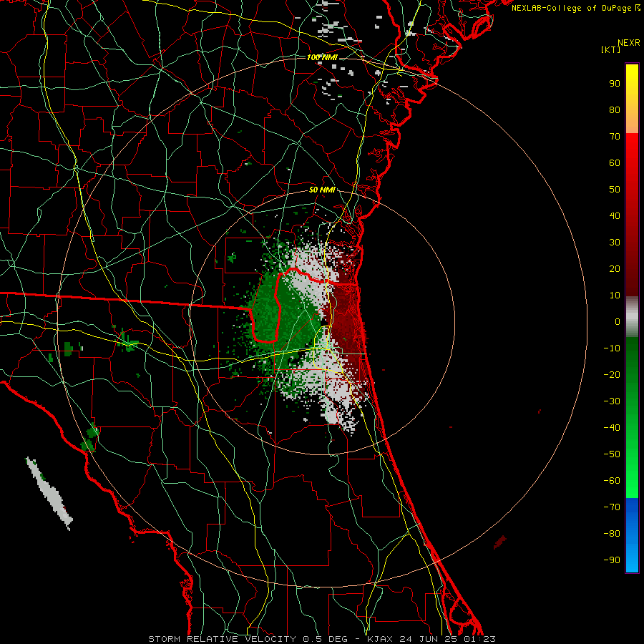The image size is (644, 644).
Task: Click the 90 value on velocity scale
Action: tap(615, 84)
